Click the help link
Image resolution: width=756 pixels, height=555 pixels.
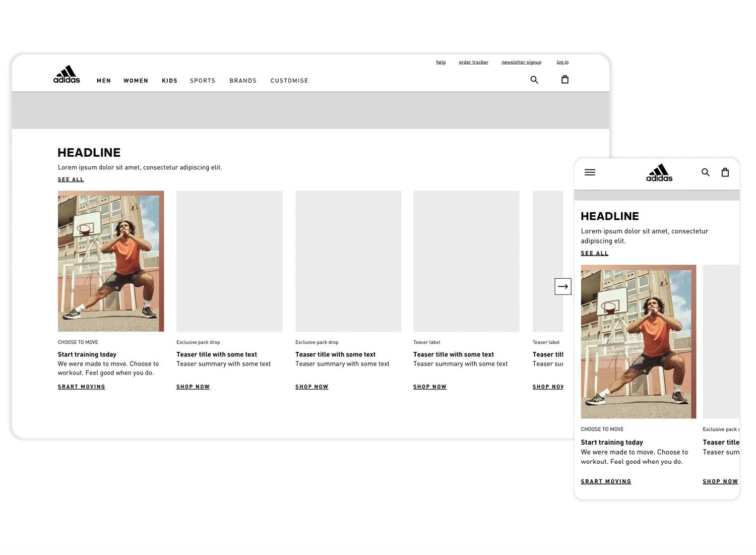pyautogui.click(x=440, y=61)
